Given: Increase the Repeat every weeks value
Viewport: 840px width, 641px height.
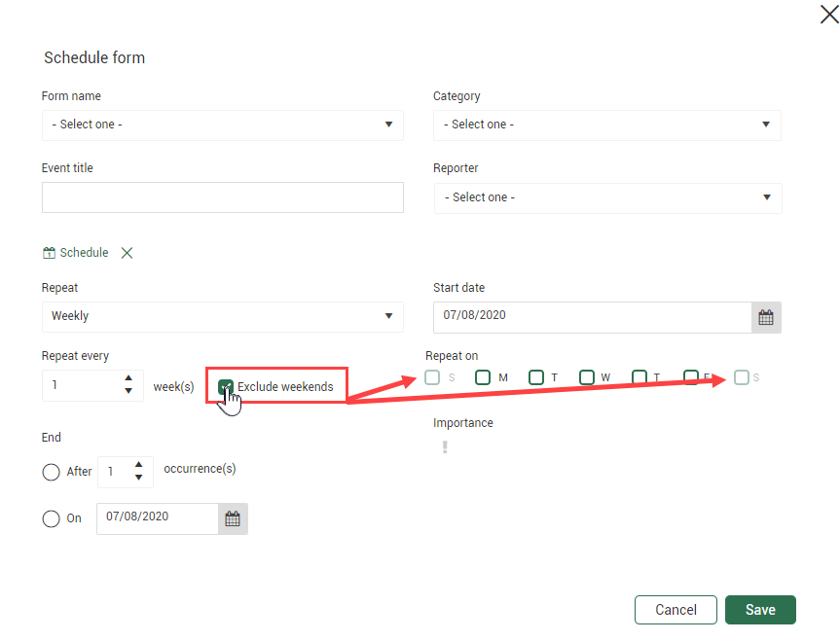Looking at the screenshot, I should pos(128,378).
